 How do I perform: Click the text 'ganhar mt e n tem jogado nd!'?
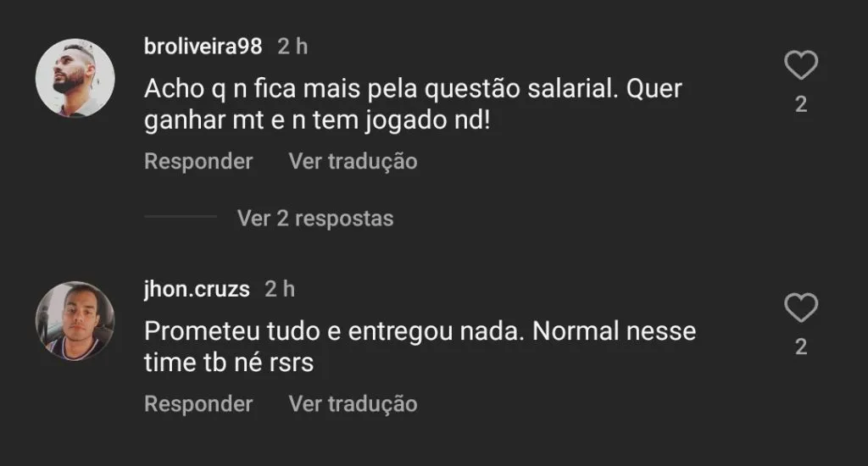[318, 121]
